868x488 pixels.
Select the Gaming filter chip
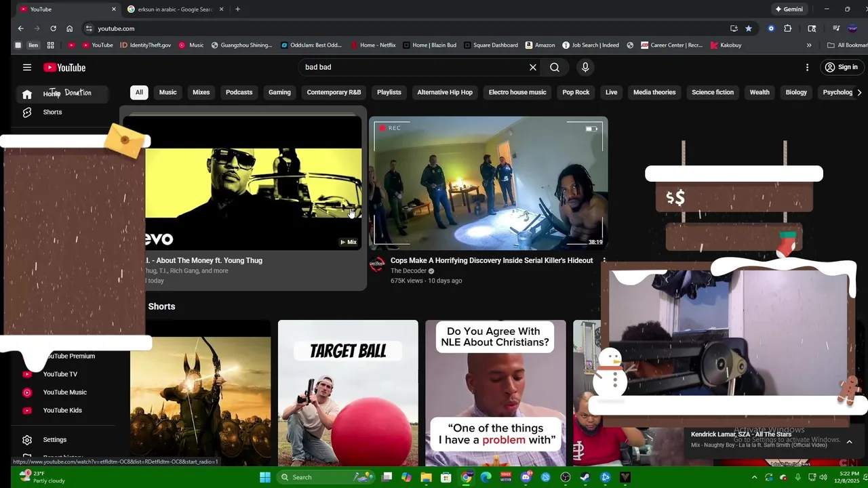pyautogui.click(x=279, y=92)
